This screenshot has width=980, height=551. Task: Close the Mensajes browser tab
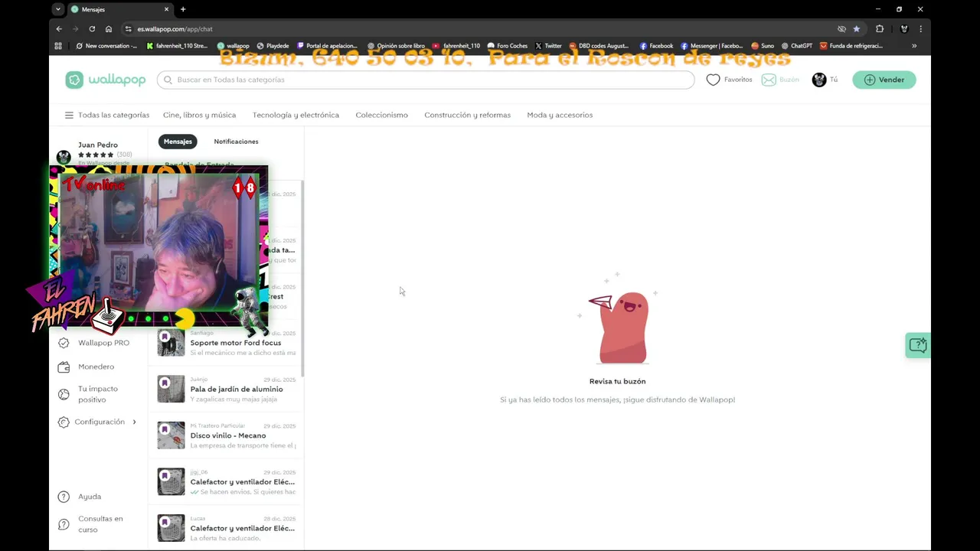click(x=166, y=9)
